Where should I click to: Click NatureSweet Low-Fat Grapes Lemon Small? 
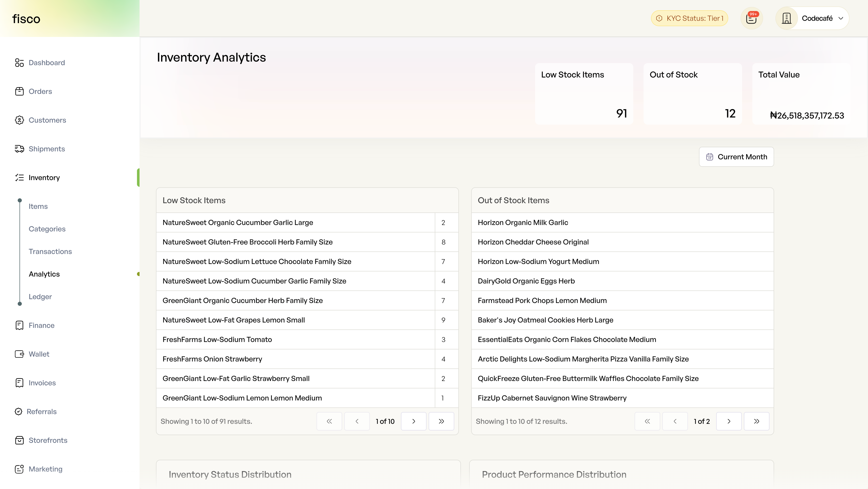click(307, 320)
